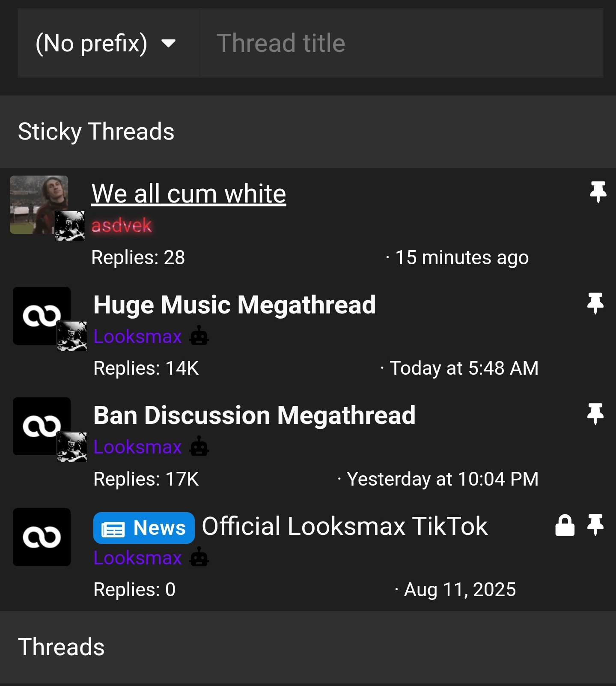This screenshot has height=686, width=616.
Task: Open Ban Discussion Megathread
Action: 254,415
